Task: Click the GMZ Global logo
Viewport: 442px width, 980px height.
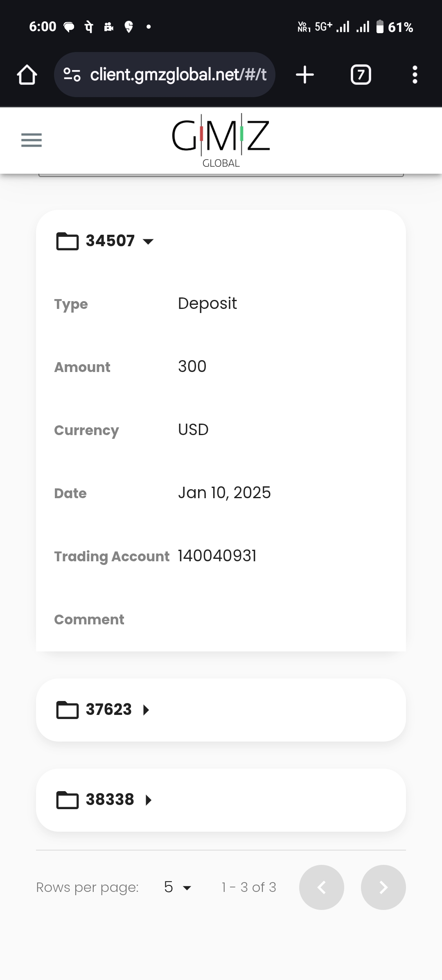Action: pos(221,140)
